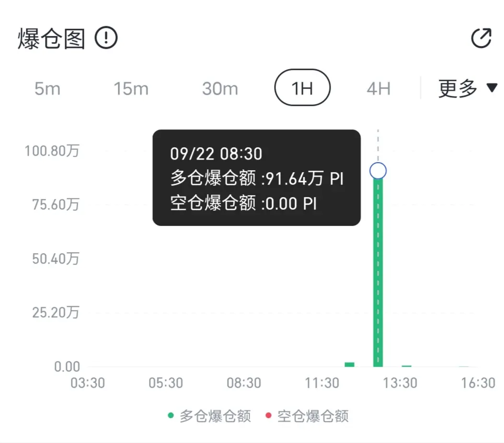The height and width of the screenshot is (443, 504).
Task: Click the red legend dot for 空仓爆仓额
Action: pos(268,416)
